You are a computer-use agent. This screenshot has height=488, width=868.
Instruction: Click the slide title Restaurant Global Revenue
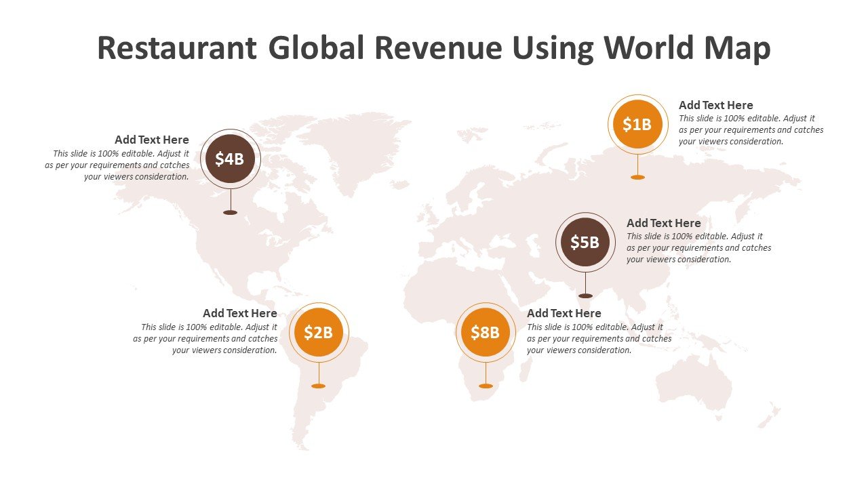[x=434, y=48]
